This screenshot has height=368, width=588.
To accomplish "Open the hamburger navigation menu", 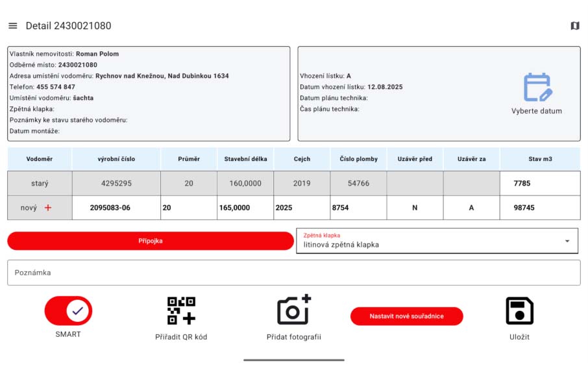I will [12, 26].
